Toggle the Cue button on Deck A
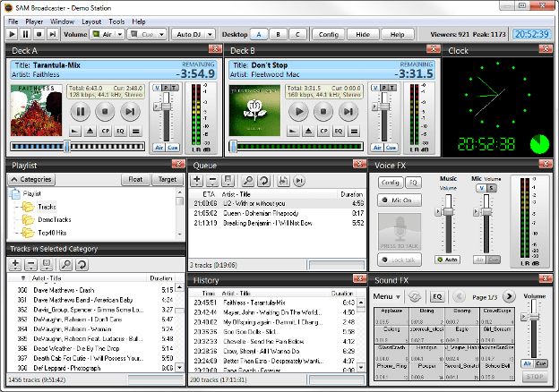This screenshot has width=559, height=392. [173, 148]
